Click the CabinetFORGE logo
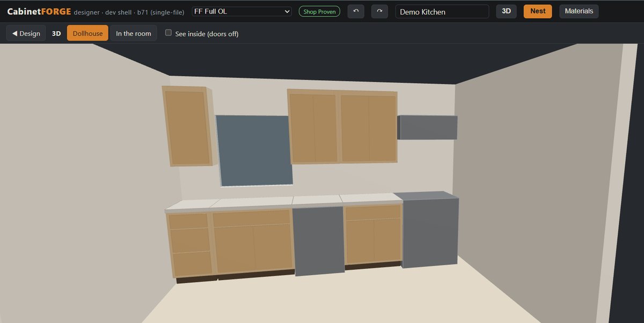 point(39,11)
